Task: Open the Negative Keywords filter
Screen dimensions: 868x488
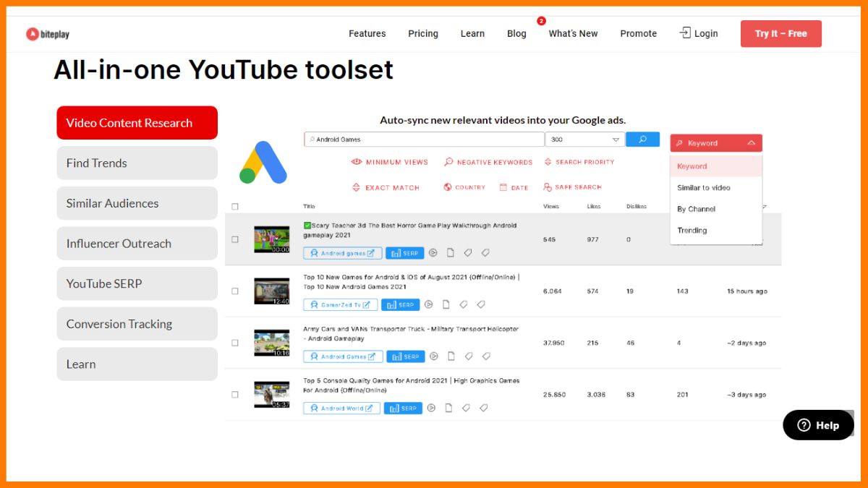Action: tap(488, 163)
